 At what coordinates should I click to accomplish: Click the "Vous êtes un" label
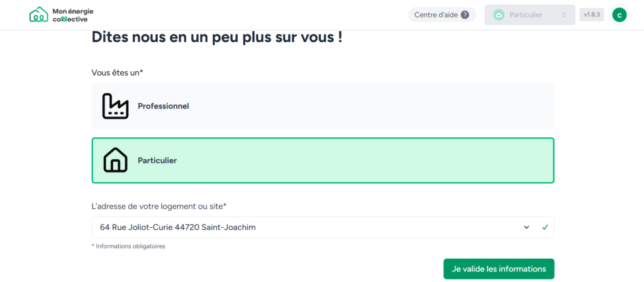tap(117, 73)
